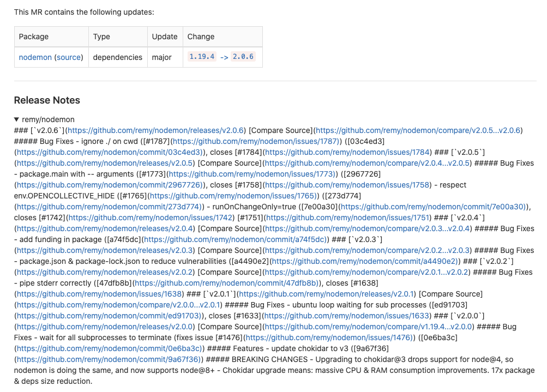Open the compare/v2.0.1...v2.0.2 link
The width and height of the screenshot is (547, 392).
pos(366,273)
